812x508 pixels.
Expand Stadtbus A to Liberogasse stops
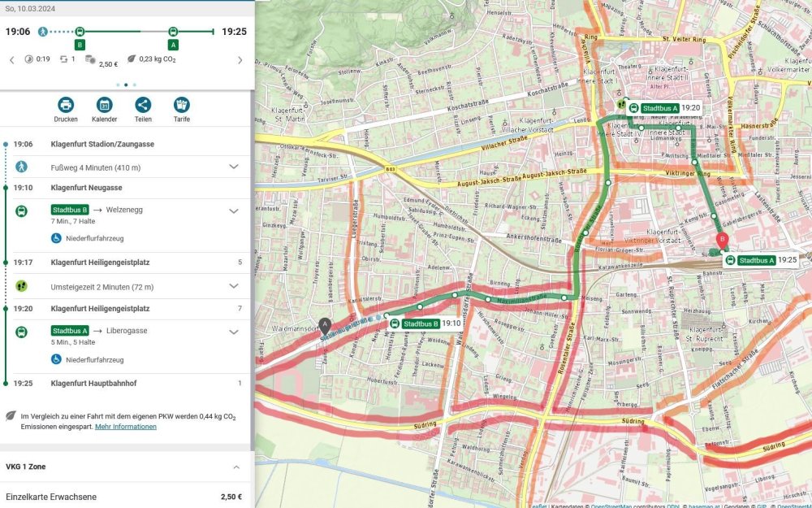coord(234,332)
